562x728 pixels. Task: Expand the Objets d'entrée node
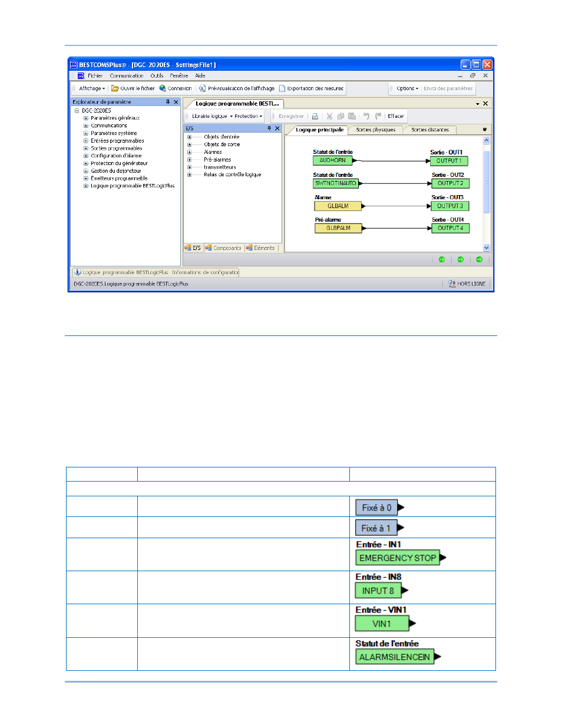pos(190,137)
